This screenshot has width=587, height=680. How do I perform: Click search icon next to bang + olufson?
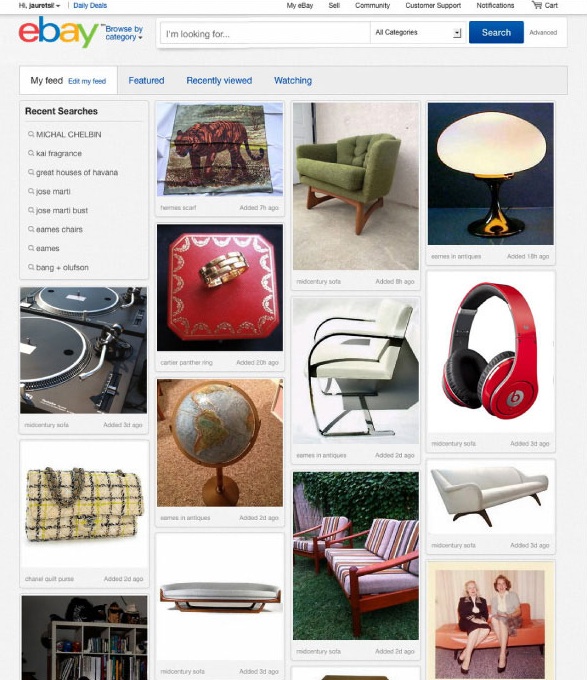31,268
